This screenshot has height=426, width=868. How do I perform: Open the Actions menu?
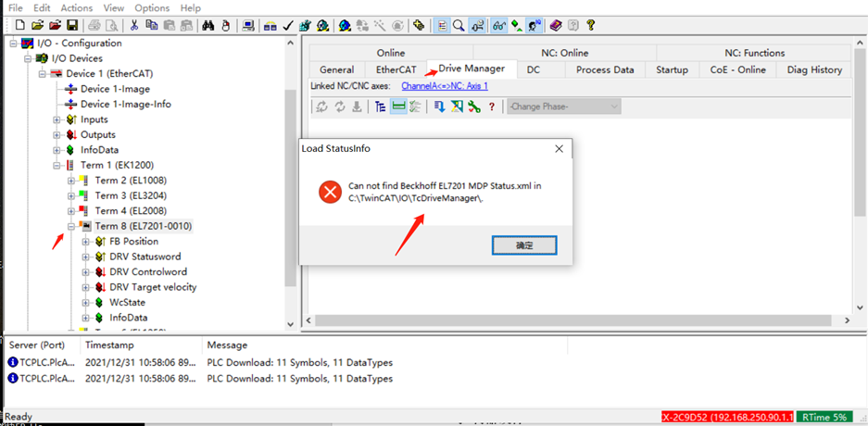coord(77,7)
